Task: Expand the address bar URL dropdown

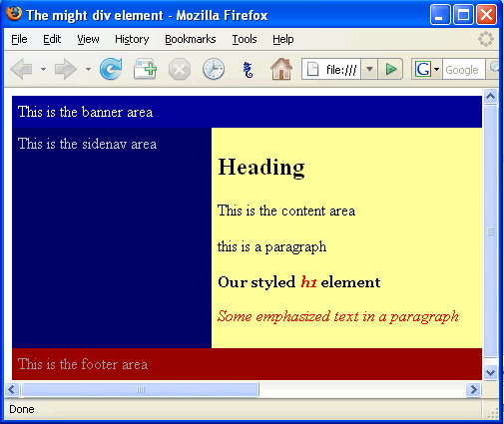Action: click(369, 69)
